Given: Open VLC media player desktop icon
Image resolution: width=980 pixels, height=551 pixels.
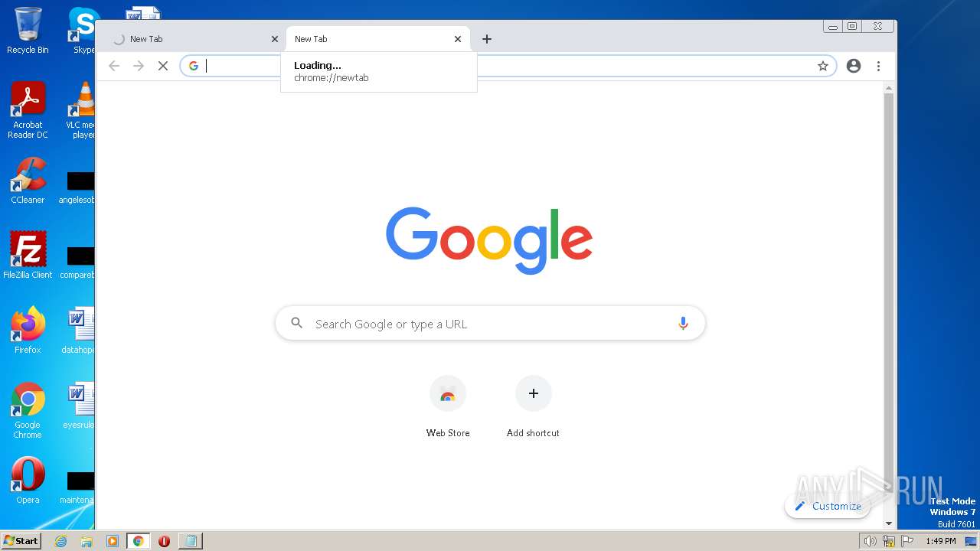Looking at the screenshot, I should (81, 110).
